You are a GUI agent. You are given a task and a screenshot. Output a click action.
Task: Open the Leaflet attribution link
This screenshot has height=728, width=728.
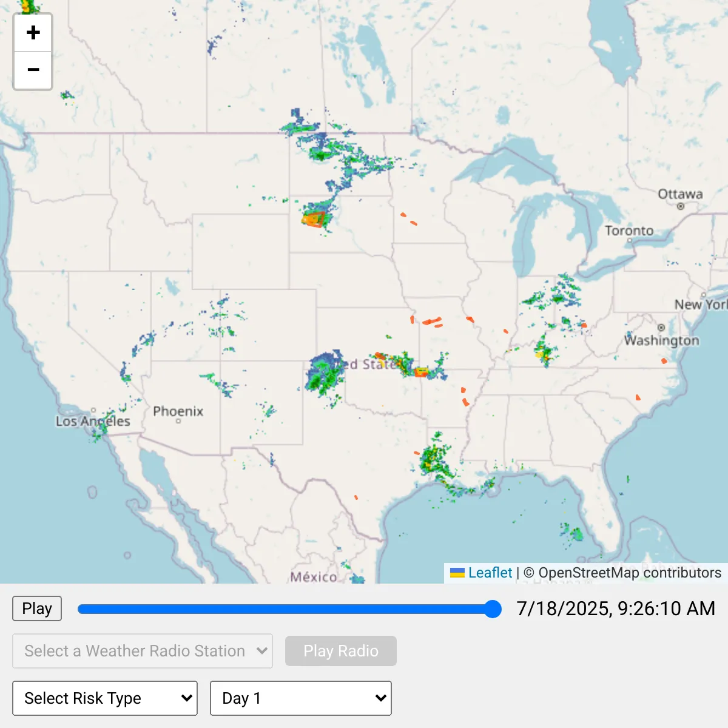(490, 573)
